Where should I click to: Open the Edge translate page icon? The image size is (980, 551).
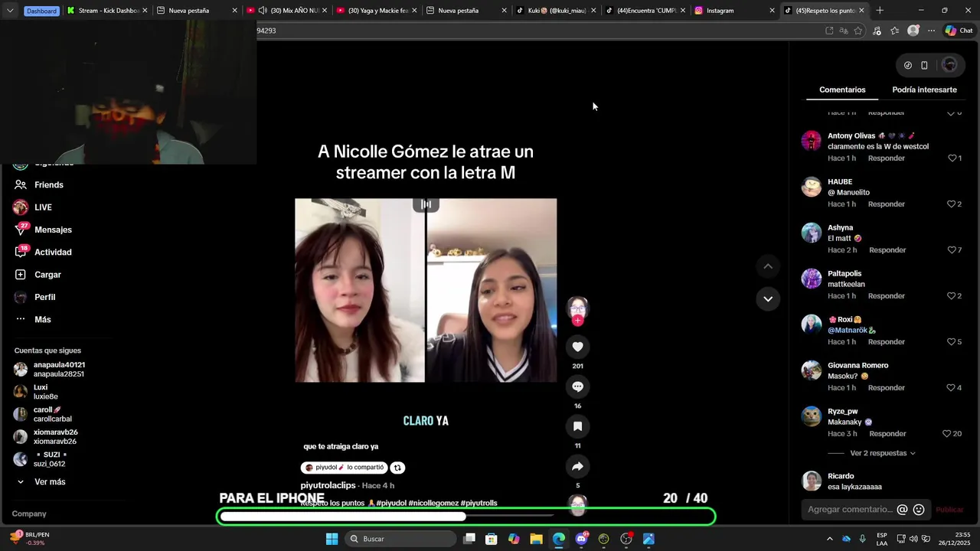coord(844,31)
